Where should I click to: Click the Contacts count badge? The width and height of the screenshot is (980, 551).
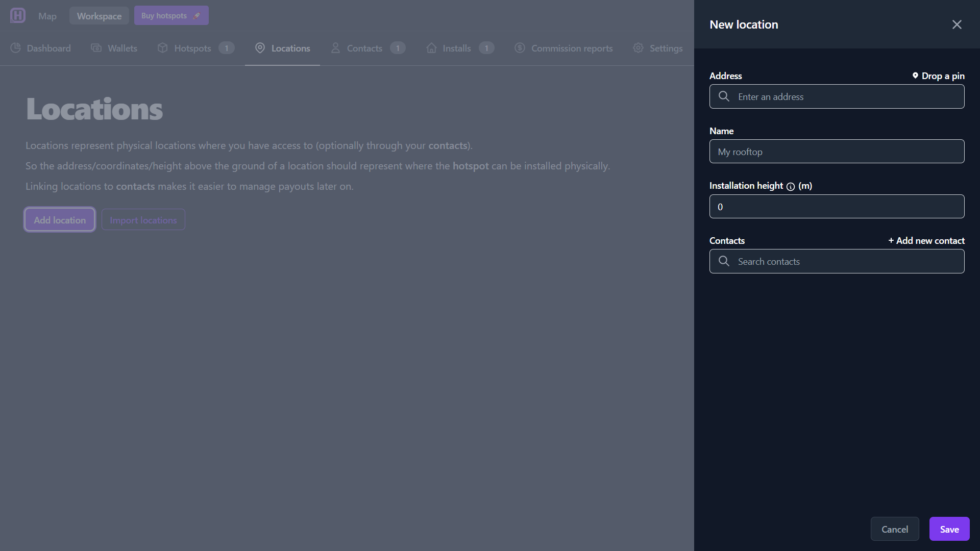tap(398, 48)
